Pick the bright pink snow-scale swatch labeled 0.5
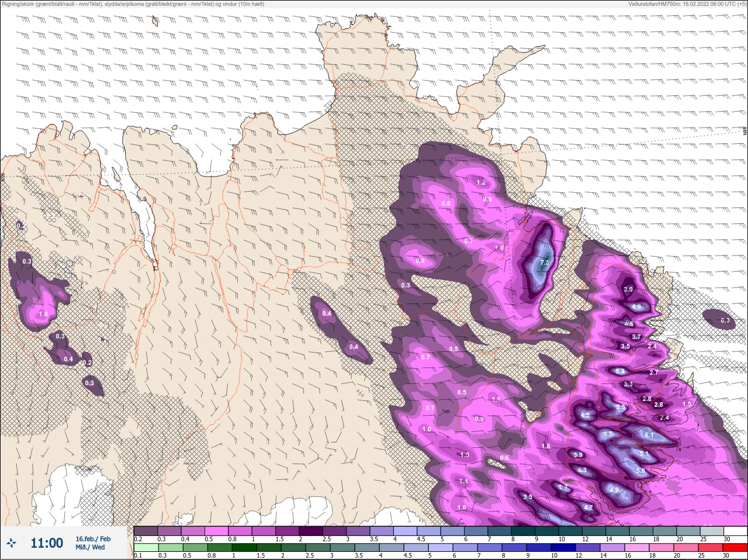This screenshot has height=560, width=748. click(216, 530)
